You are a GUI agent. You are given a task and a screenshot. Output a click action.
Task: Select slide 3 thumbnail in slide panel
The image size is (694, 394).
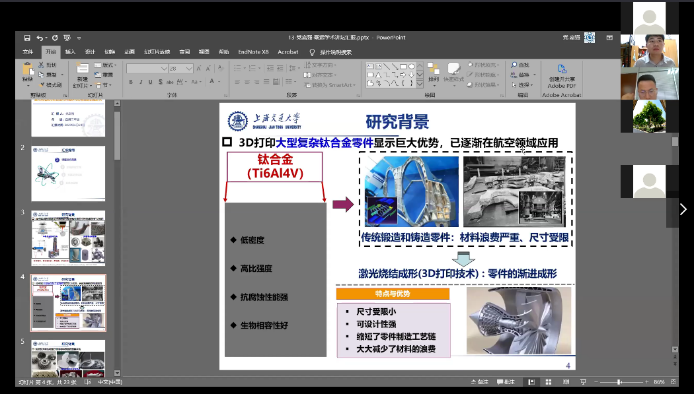pyautogui.click(x=68, y=238)
